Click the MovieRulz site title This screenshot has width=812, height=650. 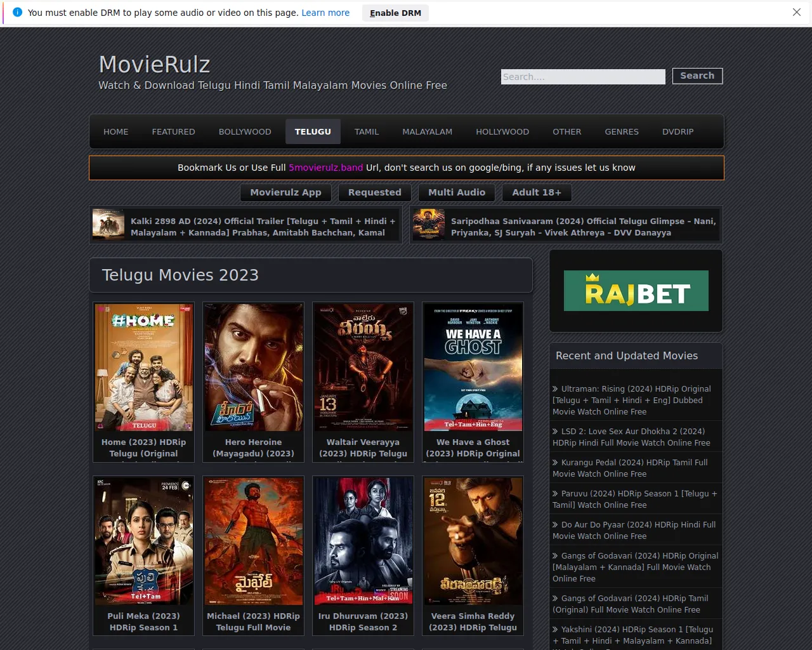click(x=154, y=64)
